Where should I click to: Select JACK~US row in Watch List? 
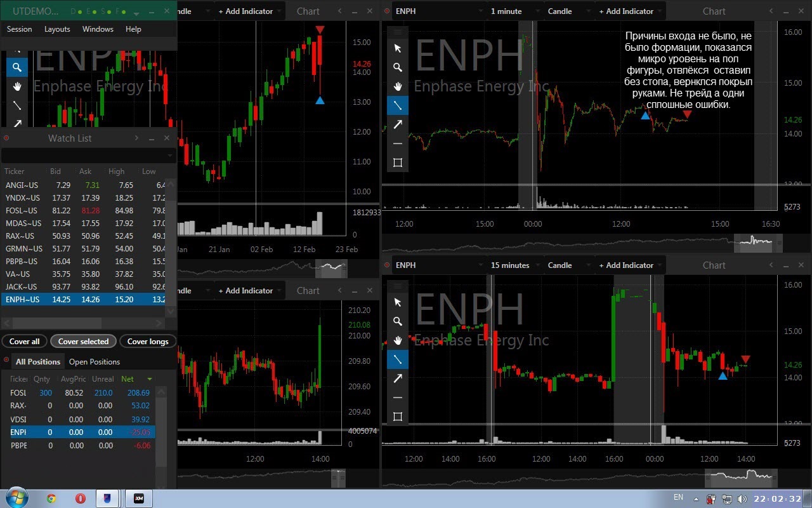83,286
